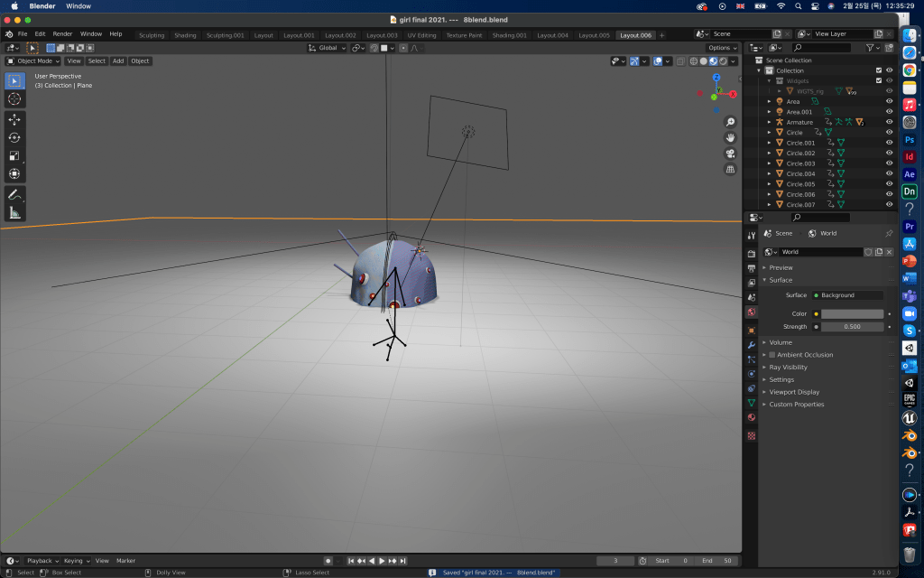Screen dimensions: 924x578
Task: Select the Rotate tool
Action: [x=14, y=137]
